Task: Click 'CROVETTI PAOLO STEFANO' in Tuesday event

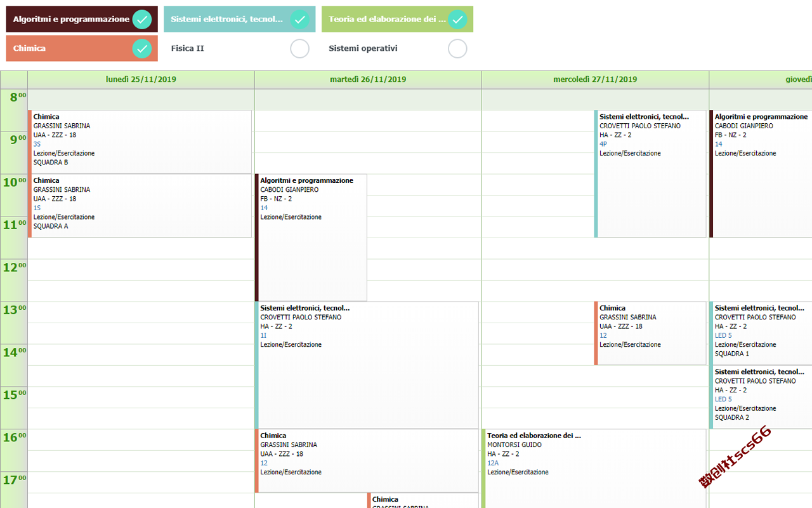Action: pos(301,317)
